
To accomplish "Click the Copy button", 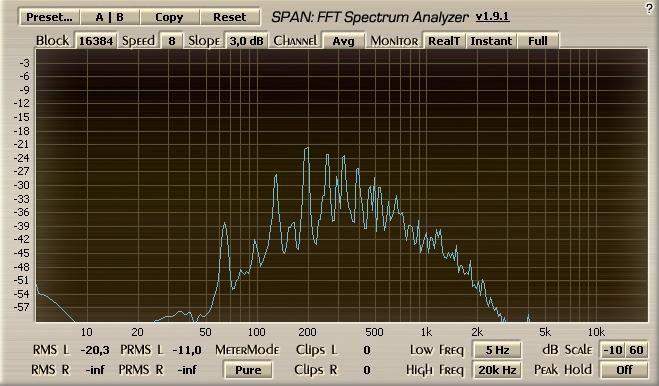I will (169, 17).
